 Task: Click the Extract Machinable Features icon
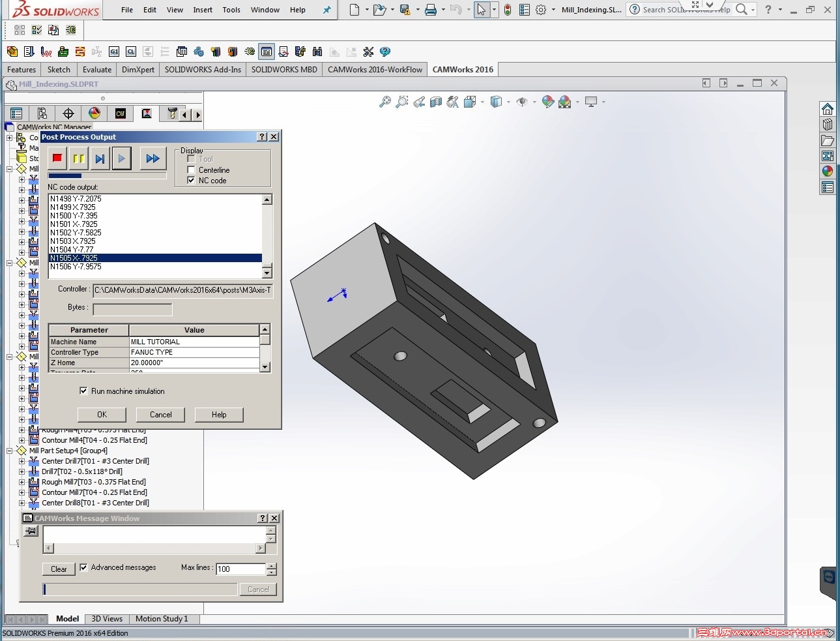(x=12, y=52)
